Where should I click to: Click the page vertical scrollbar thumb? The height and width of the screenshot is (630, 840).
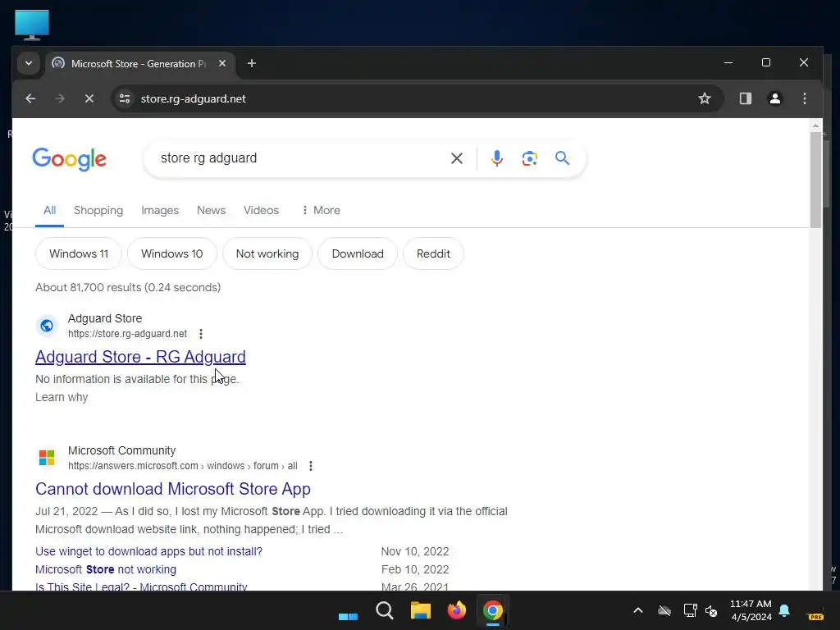click(x=815, y=180)
